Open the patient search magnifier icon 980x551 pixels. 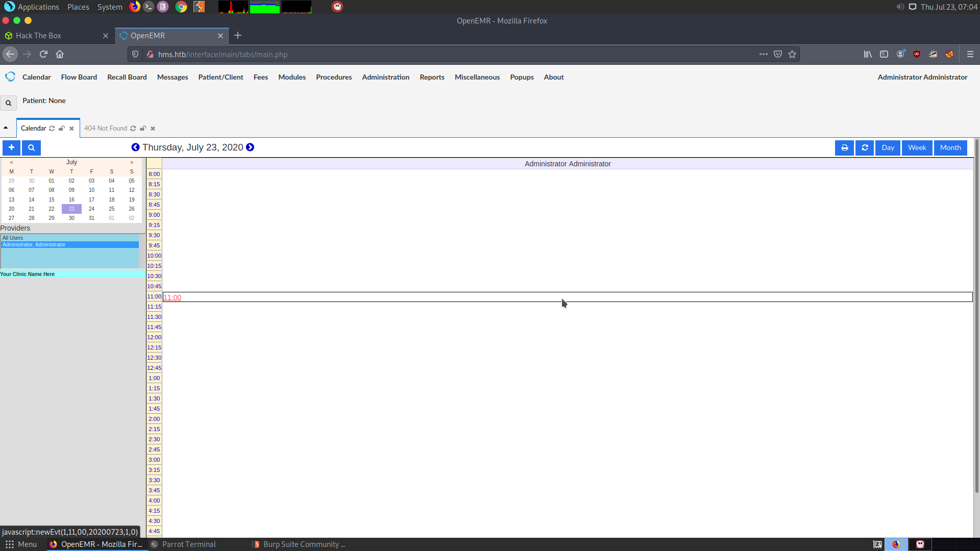coord(8,103)
